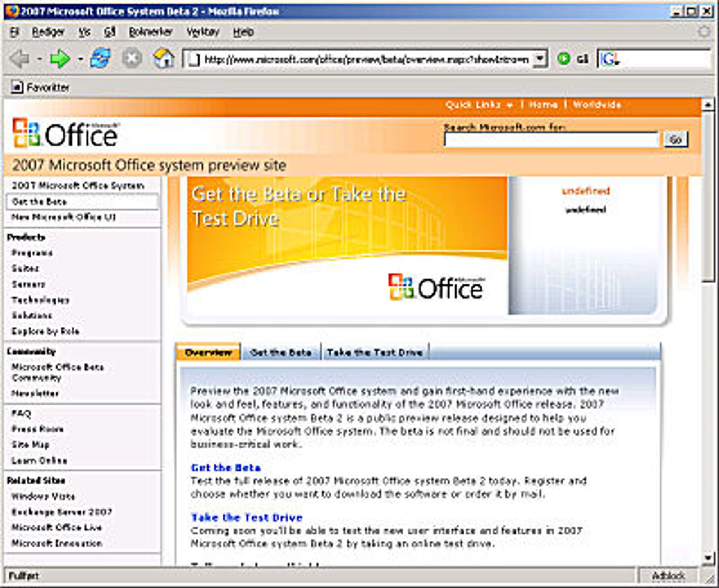Open the Microsoft Innovation link
Viewport: 719px width, 588px height.
pos(57,543)
